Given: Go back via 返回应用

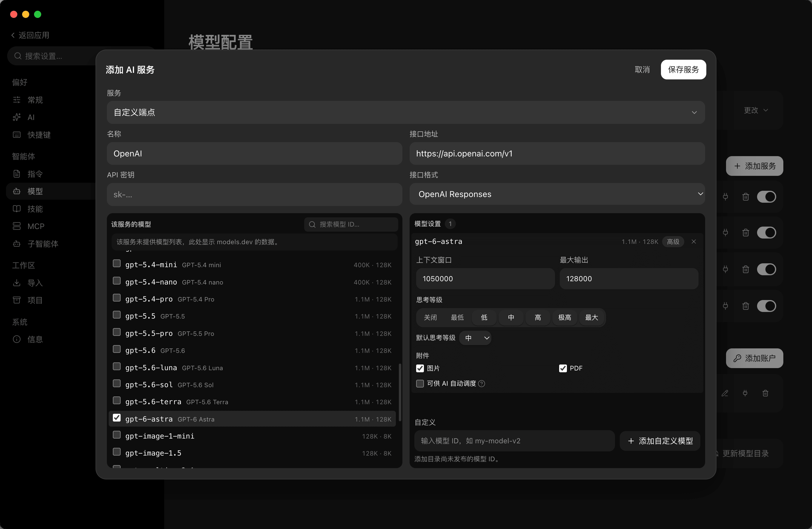Looking at the screenshot, I should click(30, 35).
